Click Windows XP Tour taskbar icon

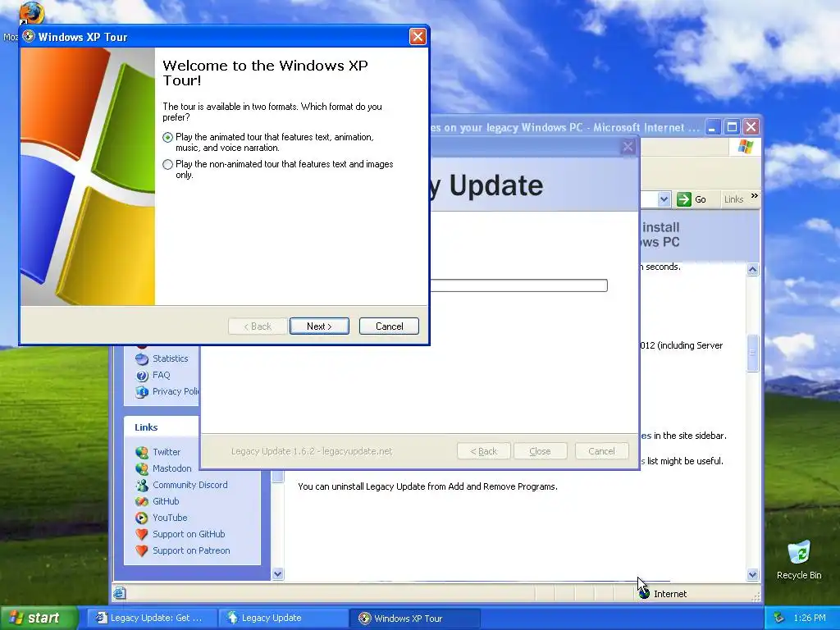365,619
